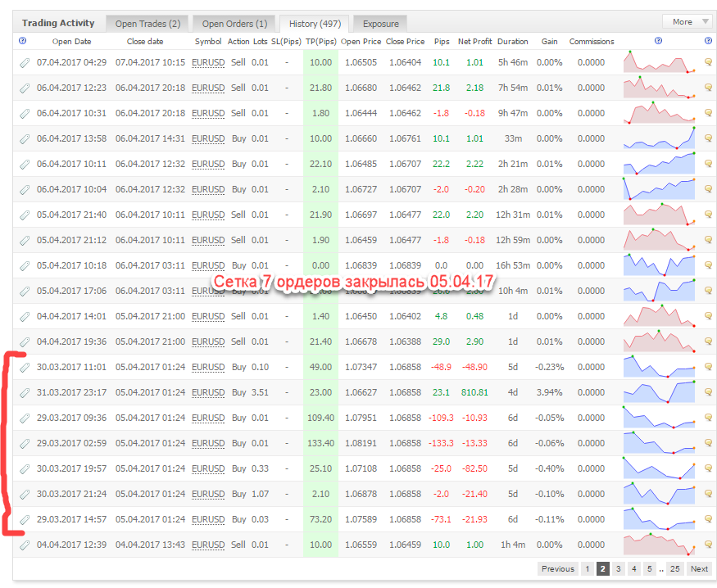
Task: Sort by the Lots column header
Action: (261, 42)
